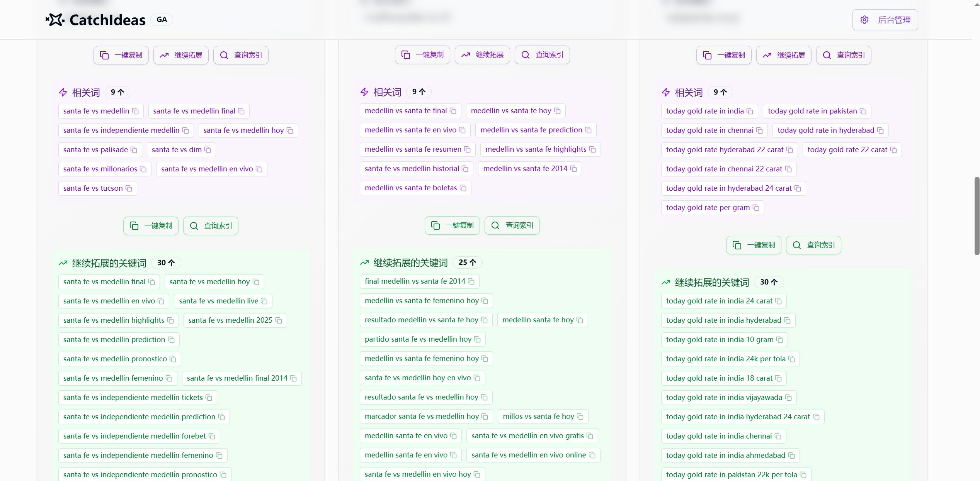Copy icon beside 'santa fe vs millonarios'
980x481 pixels.
pyautogui.click(x=143, y=169)
